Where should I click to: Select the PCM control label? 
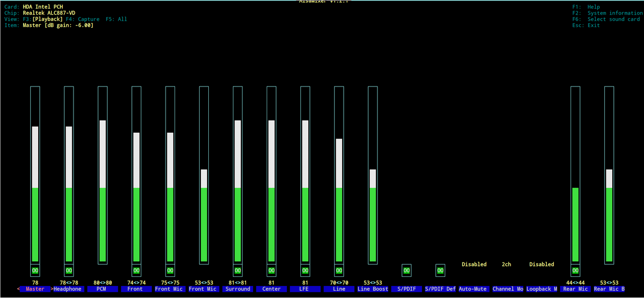[x=103, y=289]
